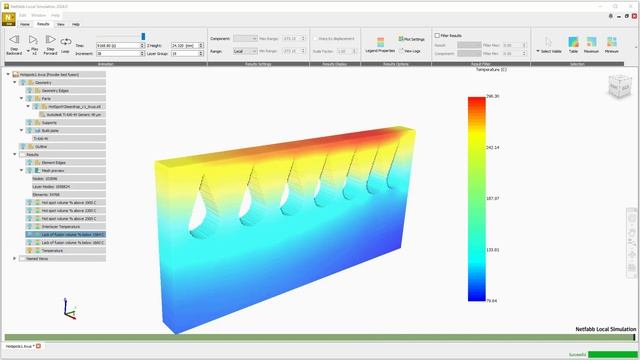
Task: Step the animation backward
Action: (14, 44)
